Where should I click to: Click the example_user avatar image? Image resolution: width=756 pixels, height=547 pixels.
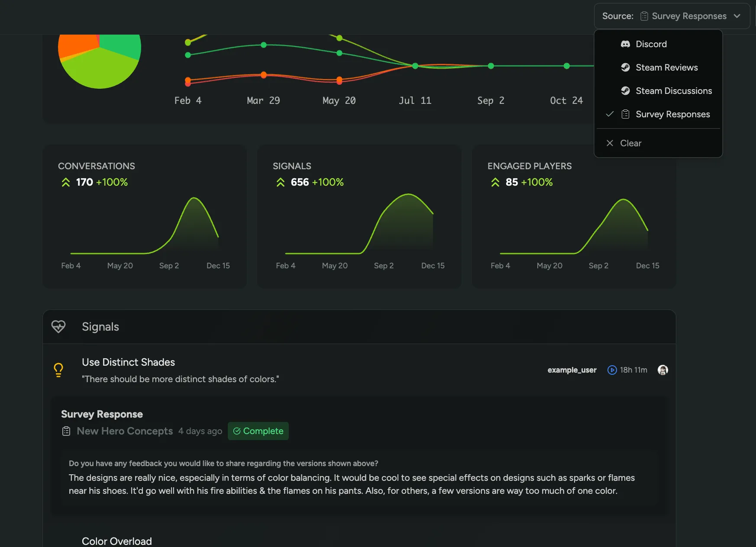tap(662, 370)
